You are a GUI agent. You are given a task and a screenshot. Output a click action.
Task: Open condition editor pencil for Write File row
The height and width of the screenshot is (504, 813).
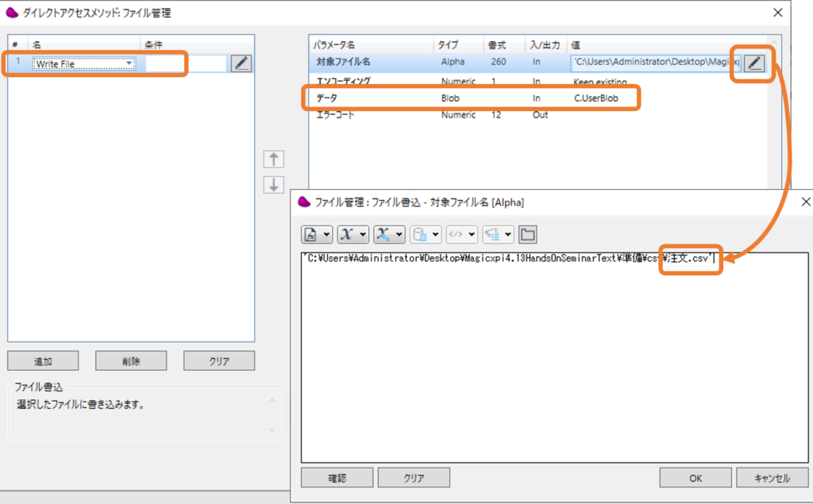pyautogui.click(x=241, y=63)
